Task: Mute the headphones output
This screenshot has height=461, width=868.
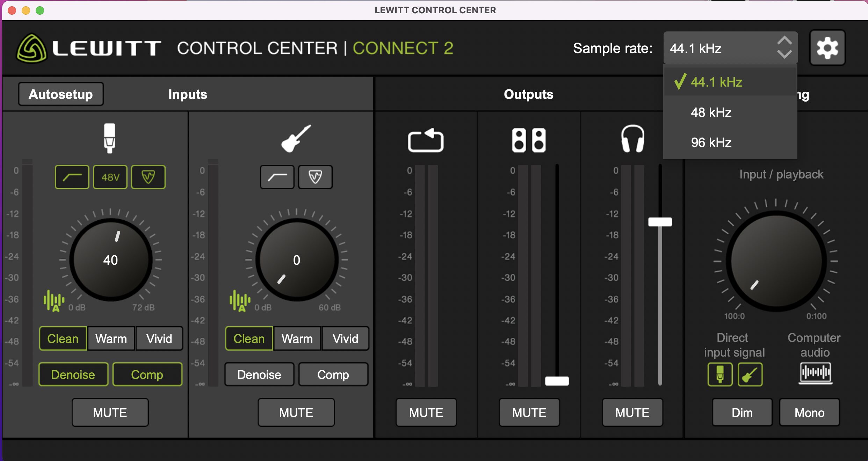Action: [x=632, y=412]
